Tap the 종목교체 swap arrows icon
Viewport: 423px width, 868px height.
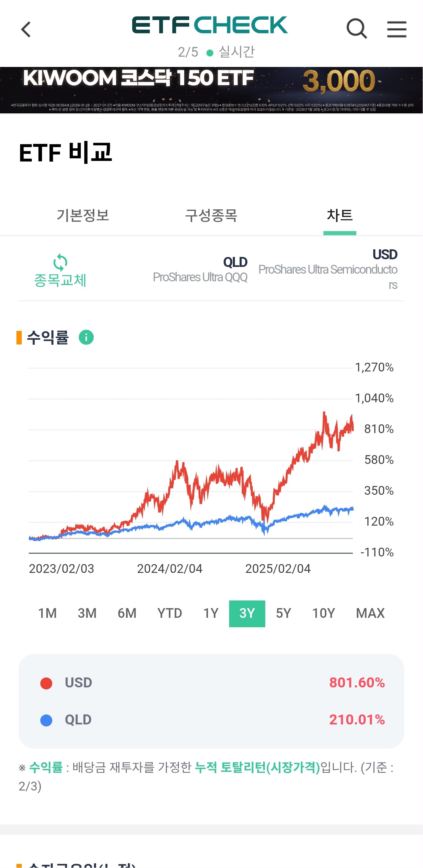[x=60, y=263]
